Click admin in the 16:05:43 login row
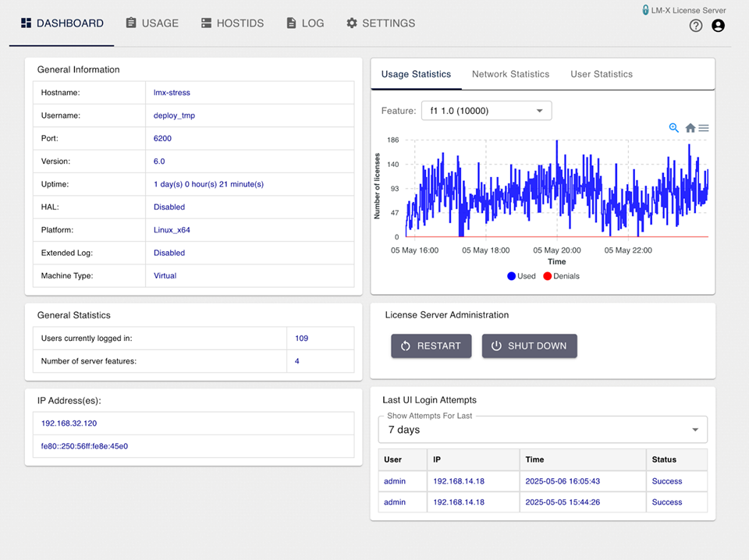 click(x=395, y=481)
